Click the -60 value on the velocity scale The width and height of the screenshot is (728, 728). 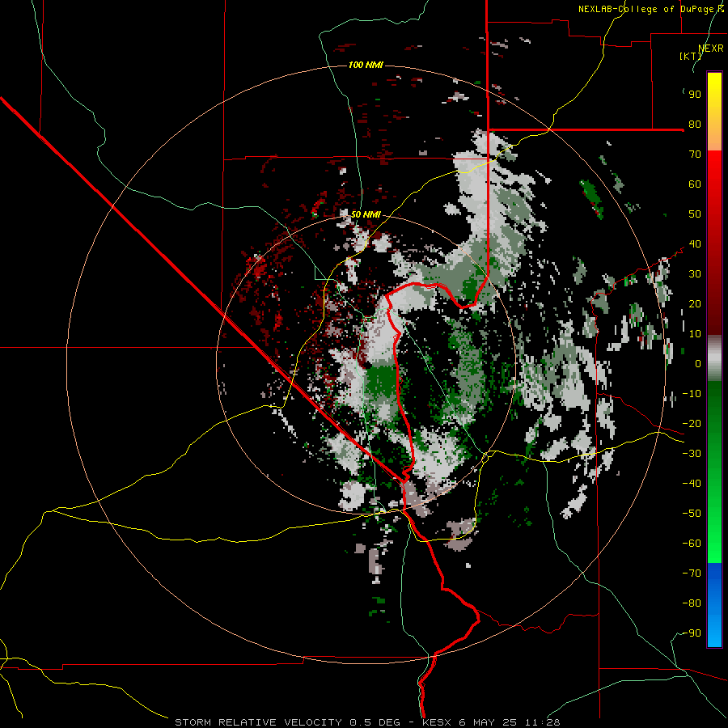point(692,544)
